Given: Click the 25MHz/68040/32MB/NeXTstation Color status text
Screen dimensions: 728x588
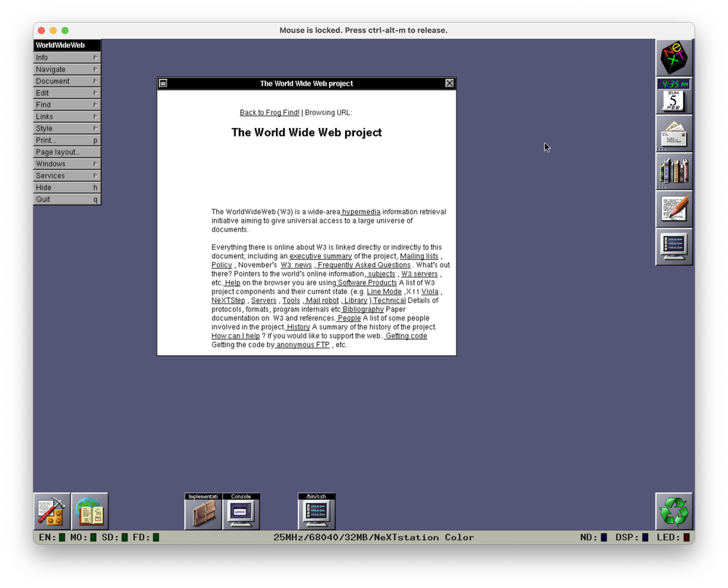Looking at the screenshot, I should click(x=373, y=537).
